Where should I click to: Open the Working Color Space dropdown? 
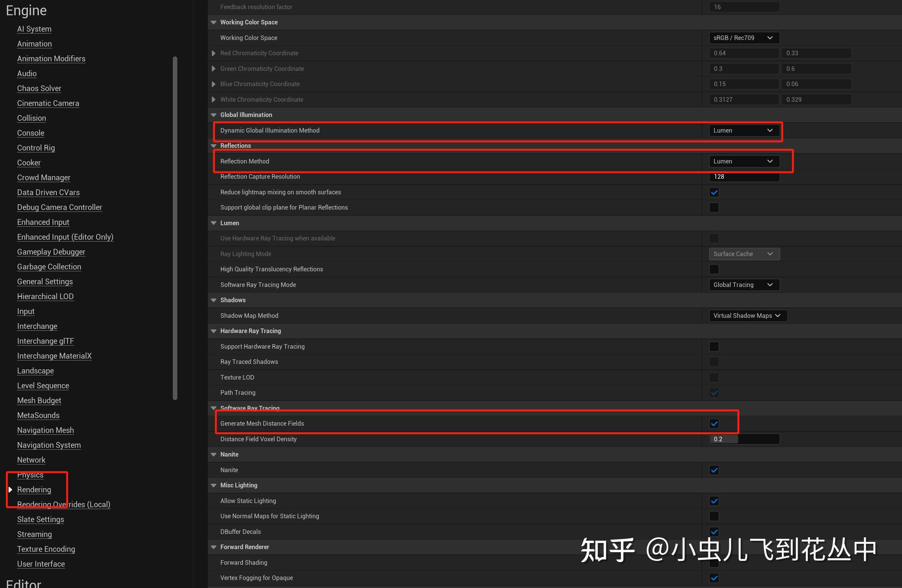click(744, 38)
